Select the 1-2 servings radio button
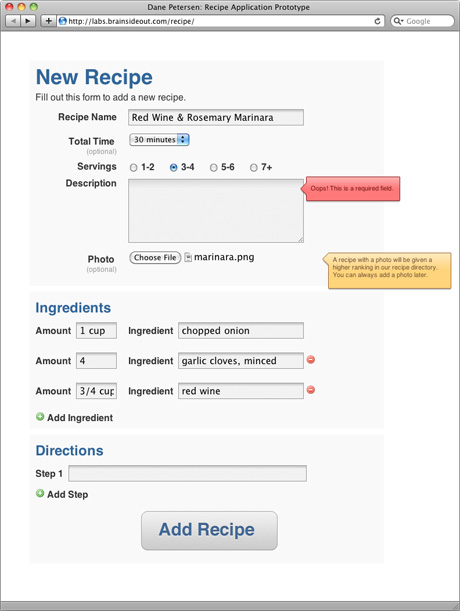This screenshot has height=611, width=460. pos(134,168)
